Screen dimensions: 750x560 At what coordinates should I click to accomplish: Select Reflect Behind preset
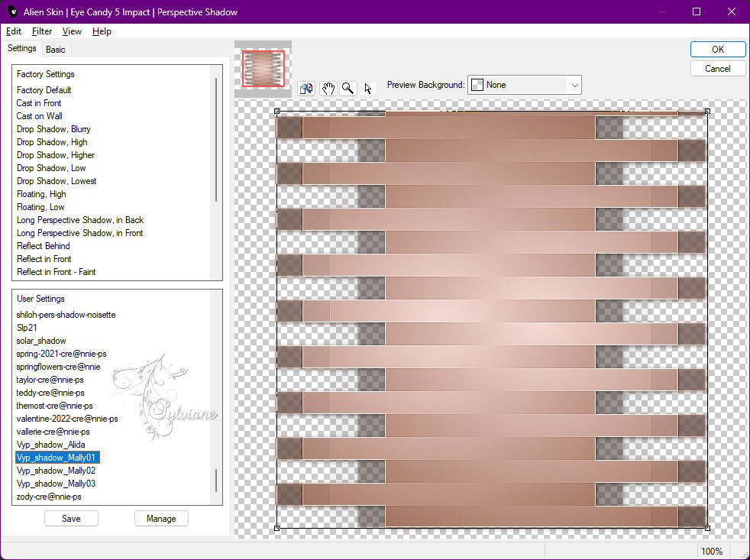pyautogui.click(x=43, y=245)
